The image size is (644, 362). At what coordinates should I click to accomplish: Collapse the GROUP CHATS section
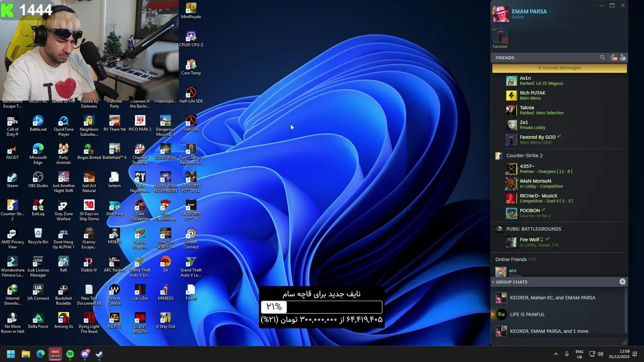493,282
